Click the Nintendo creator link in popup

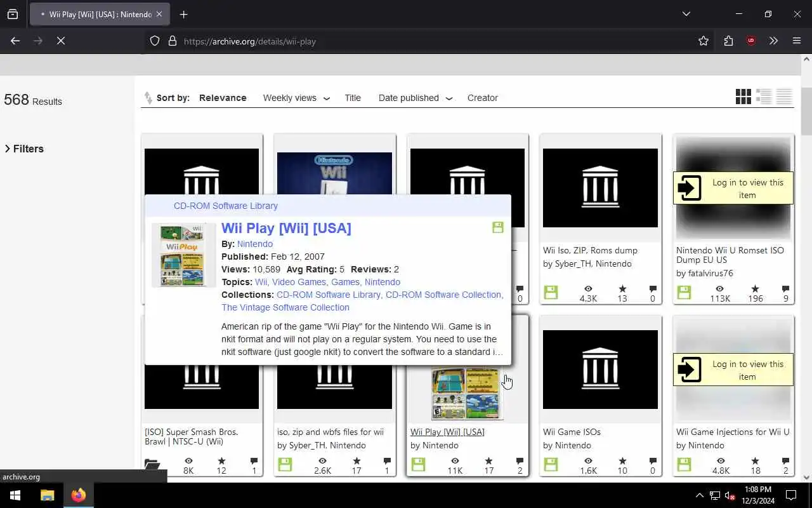pos(255,244)
